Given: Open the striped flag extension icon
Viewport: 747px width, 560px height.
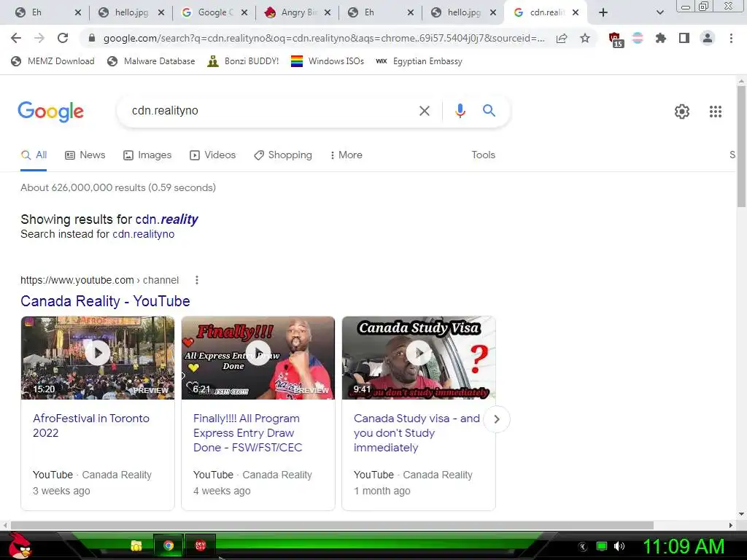Looking at the screenshot, I should (638, 38).
